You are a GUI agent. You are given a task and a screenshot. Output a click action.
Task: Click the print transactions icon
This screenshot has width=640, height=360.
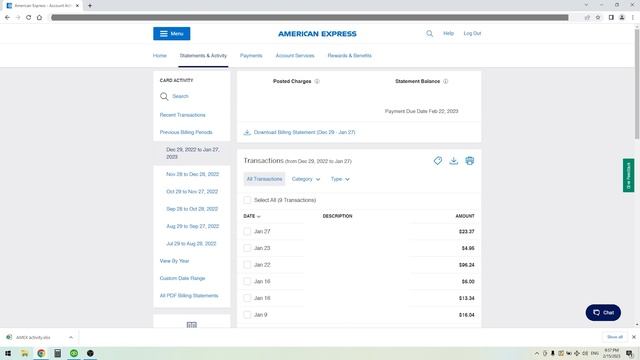[x=470, y=161]
